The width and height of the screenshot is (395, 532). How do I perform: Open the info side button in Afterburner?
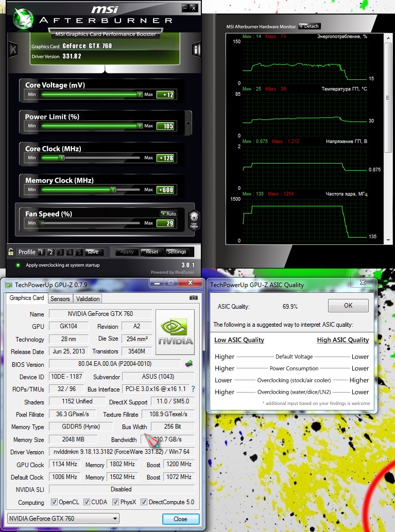coord(196,49)
